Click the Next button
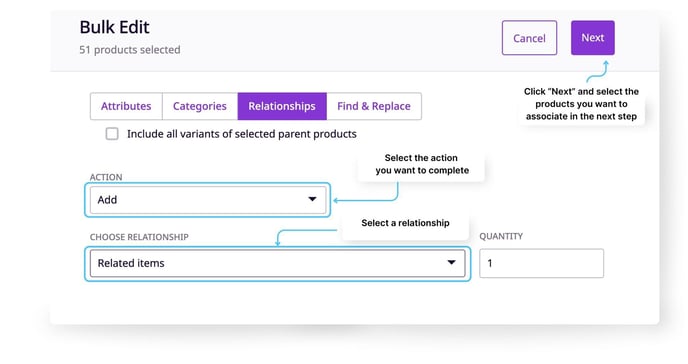The image size is (688, 364). (592, 38)
